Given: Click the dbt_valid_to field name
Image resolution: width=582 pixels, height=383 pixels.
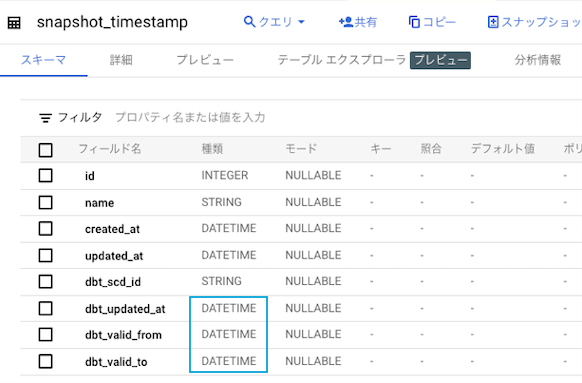Looking at the screenshot, I should [x=116, y=362].
